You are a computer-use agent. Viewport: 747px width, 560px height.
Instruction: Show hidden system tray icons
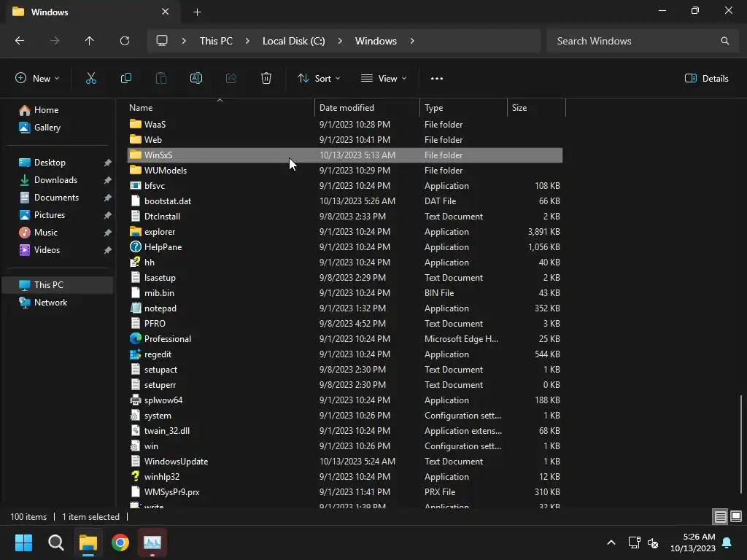point(611,542)
